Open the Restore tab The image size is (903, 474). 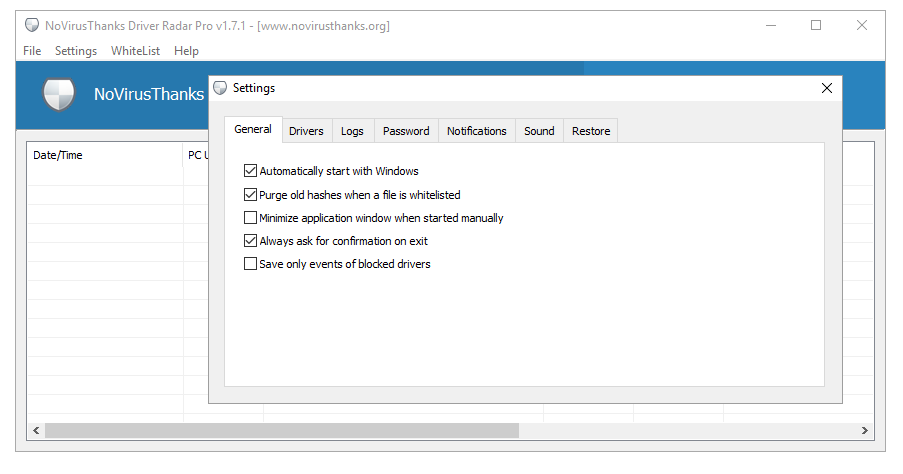coord(591,131)
